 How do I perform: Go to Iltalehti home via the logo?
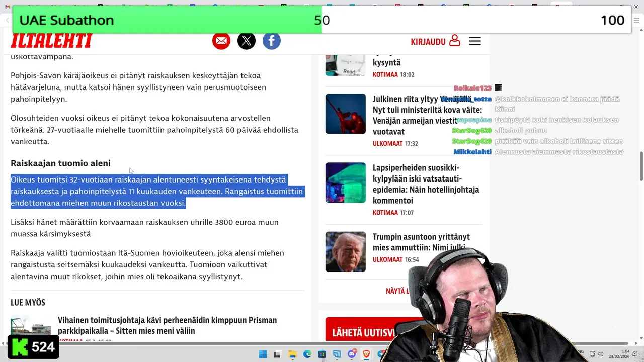(51, 41)
